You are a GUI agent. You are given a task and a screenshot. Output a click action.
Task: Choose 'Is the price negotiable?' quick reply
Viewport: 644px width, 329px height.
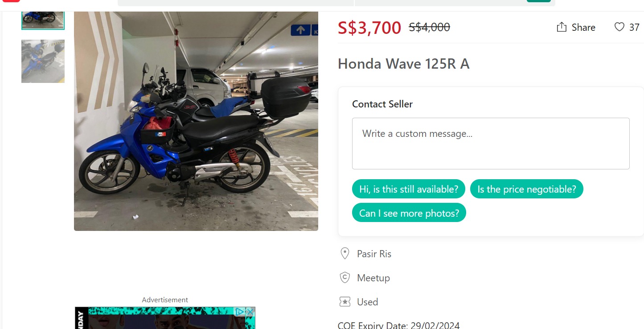click(527, 189)
